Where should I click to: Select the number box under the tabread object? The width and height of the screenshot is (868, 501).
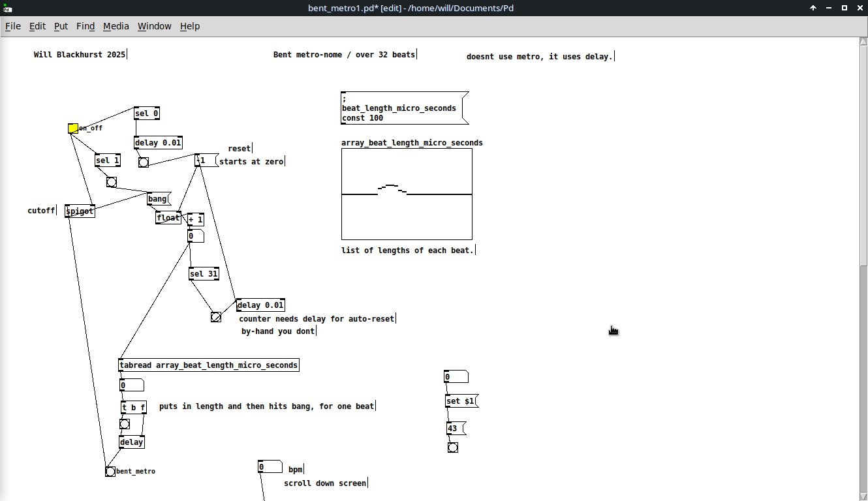click(132, 386)
